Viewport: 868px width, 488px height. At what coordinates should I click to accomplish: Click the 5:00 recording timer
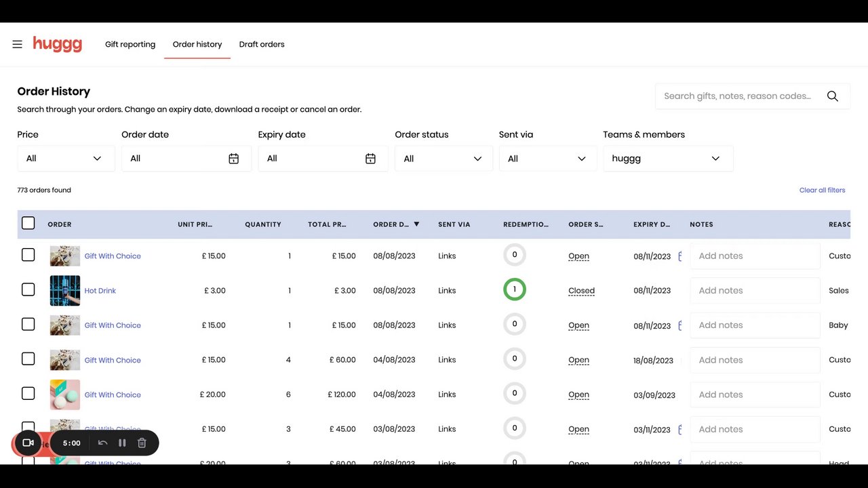click(72, 443)
